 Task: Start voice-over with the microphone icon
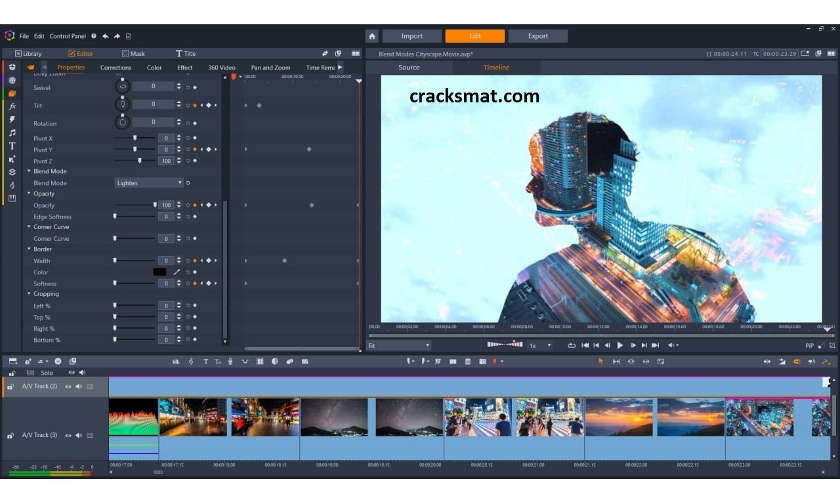click(232, 361)
